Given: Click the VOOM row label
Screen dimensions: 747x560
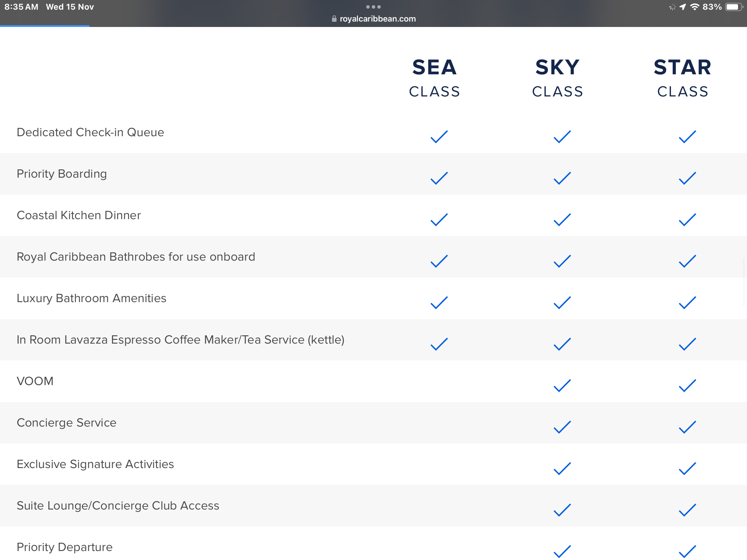Looking at the screenshot, I should click(35, 381).
